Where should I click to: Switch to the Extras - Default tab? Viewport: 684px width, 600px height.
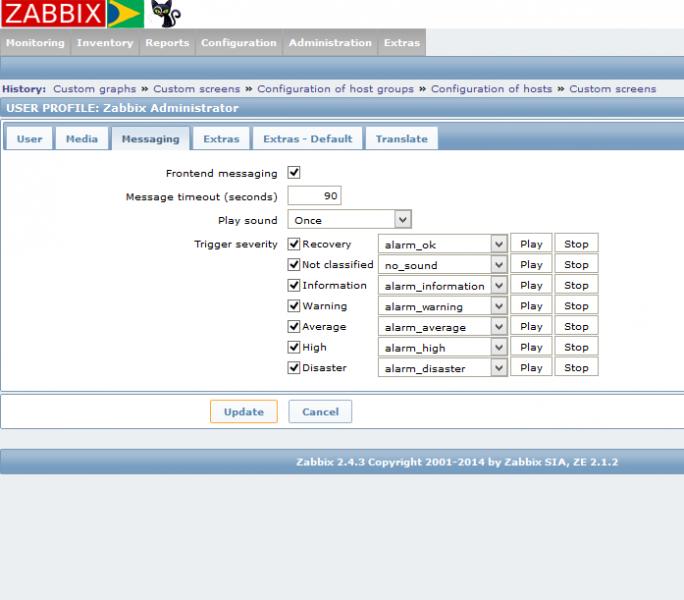[x=308, y=139]
